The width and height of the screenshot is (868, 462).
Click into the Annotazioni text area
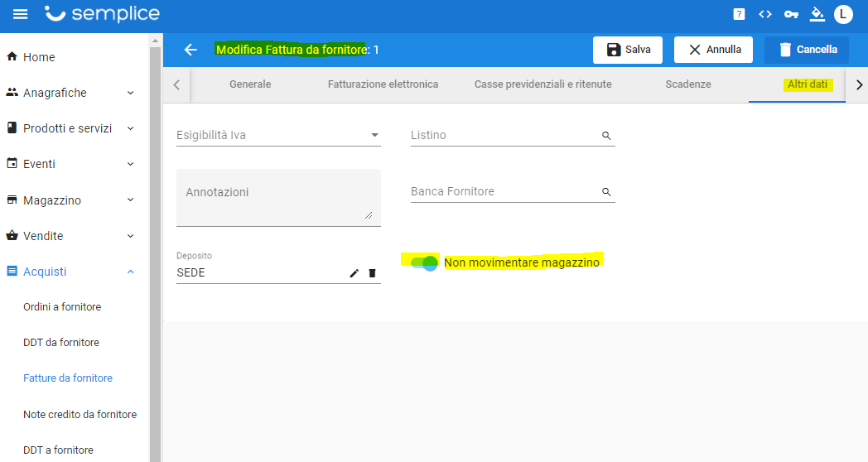click(x=278, y=197)
